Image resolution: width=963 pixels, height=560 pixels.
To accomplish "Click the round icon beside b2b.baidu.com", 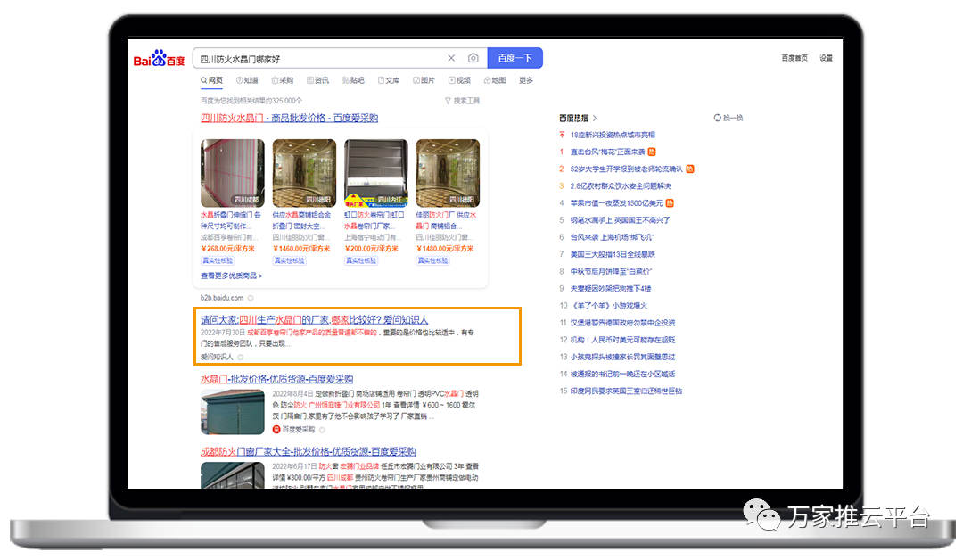I will [251, 298].
